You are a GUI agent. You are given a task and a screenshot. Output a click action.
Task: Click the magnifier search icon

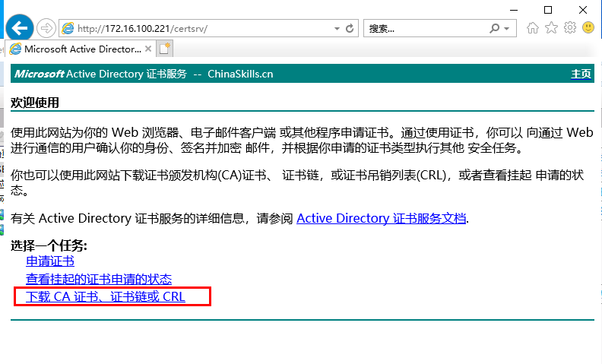(x=495, y=28)
